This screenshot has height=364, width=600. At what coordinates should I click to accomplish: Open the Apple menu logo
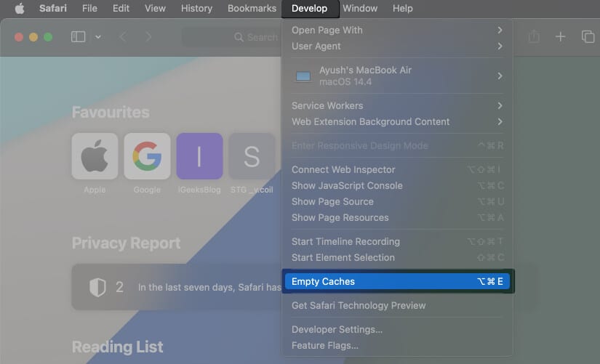(x=20, y=8)
